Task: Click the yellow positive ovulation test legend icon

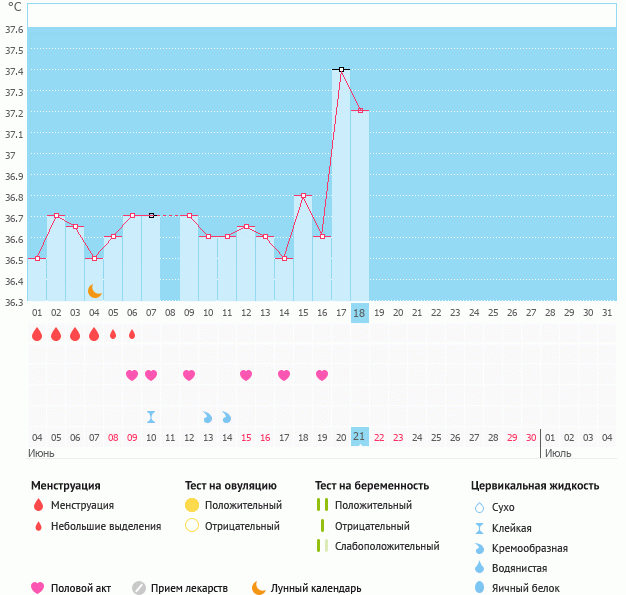Action: [x=192, y=506]
